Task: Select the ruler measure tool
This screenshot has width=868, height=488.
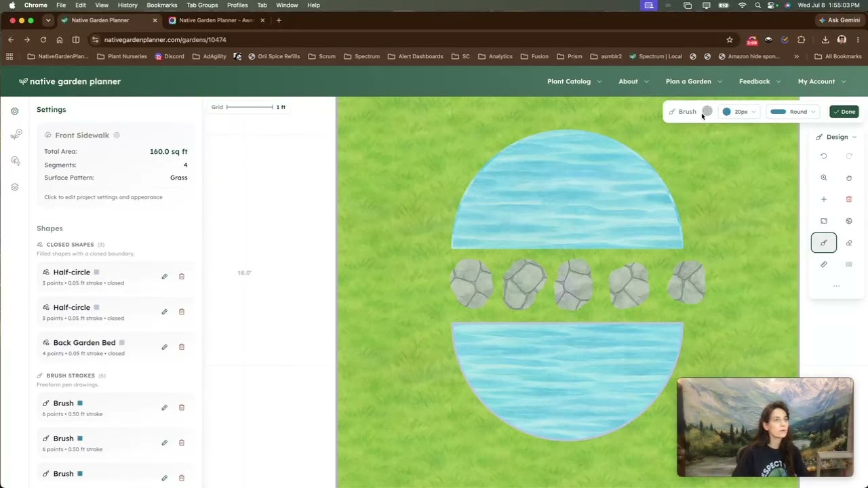Action: (x=824, y=264)
